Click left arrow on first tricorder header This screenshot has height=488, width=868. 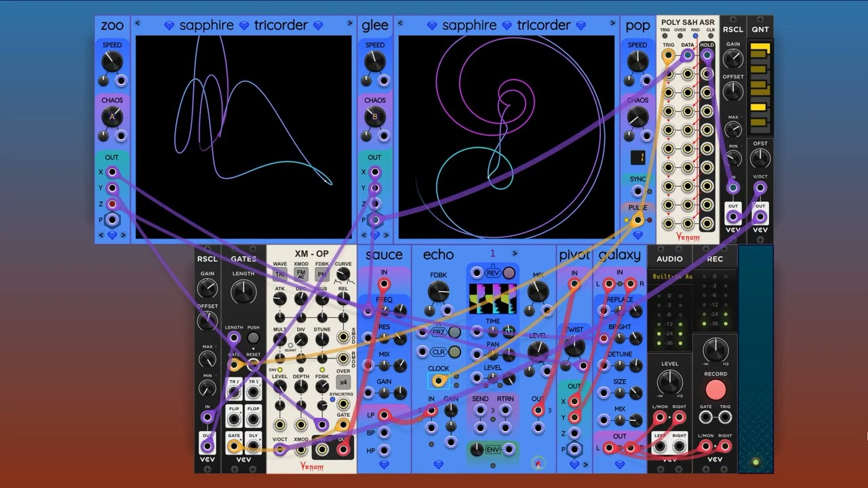138,24
